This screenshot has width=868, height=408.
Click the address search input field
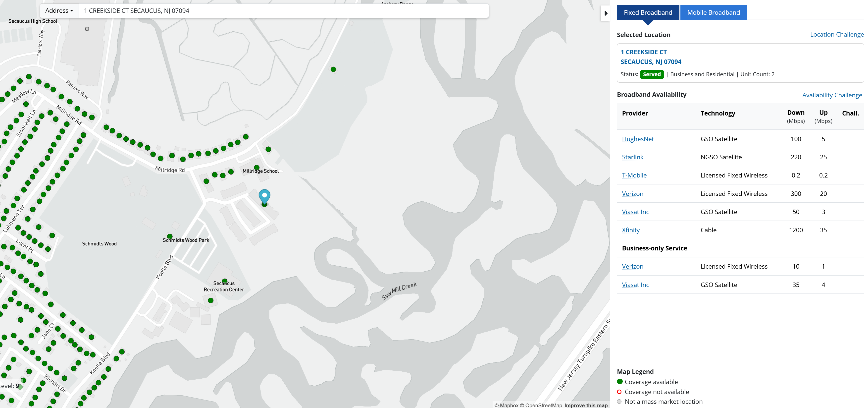283,11
